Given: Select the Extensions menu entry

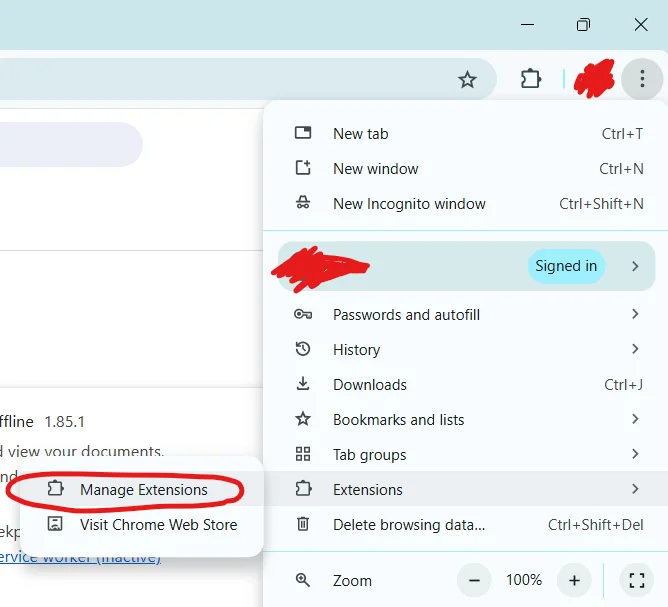Looking at the screenshot, I should coord(465,489).
